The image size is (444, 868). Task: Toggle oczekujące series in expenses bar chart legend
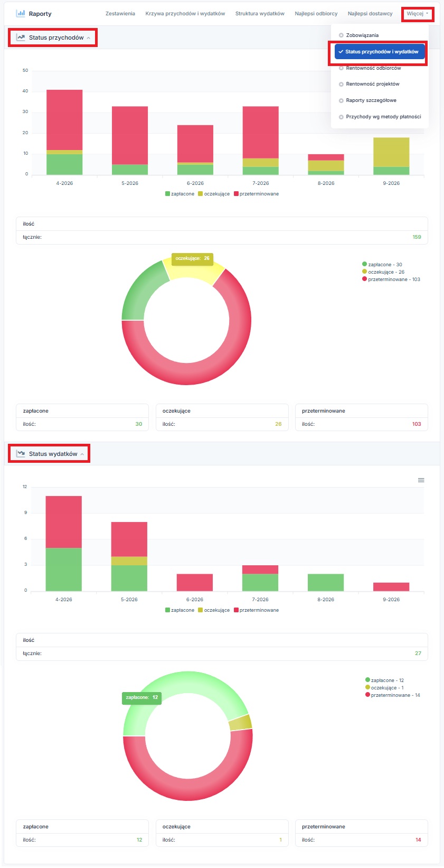click(214, 610)
